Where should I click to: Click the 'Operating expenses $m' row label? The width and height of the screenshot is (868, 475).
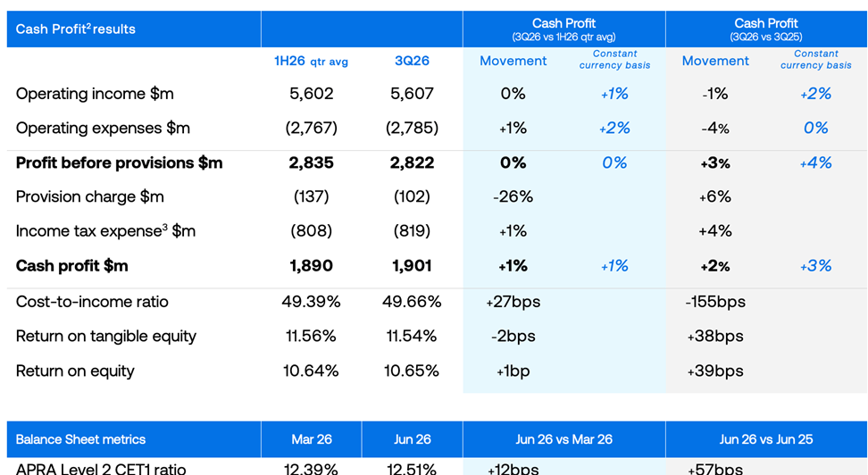103,128
